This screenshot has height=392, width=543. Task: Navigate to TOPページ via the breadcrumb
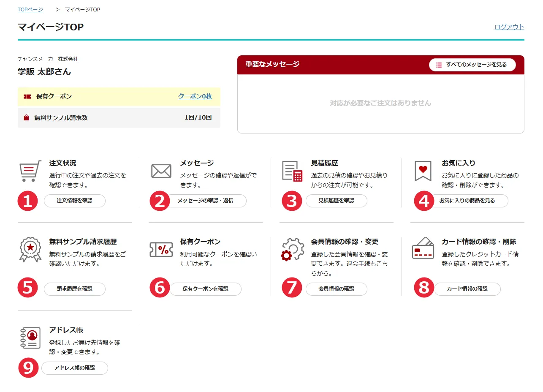[x=30, y=9]
